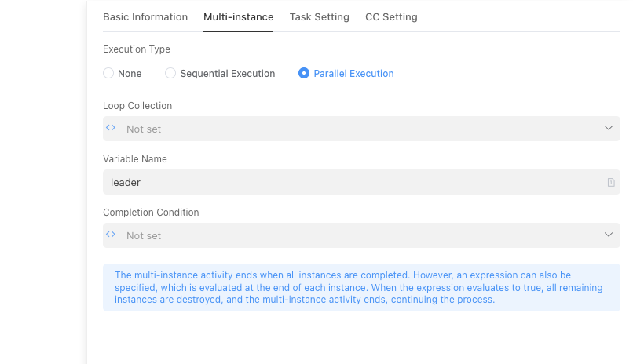
Task: Expand the Loop Collection dropdown arrow
Action: tap(609, 128)
